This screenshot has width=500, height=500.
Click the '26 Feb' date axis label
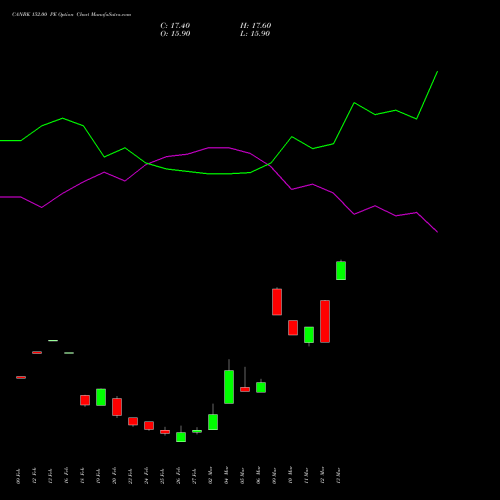pyautogui.click(x=178, y=476)
